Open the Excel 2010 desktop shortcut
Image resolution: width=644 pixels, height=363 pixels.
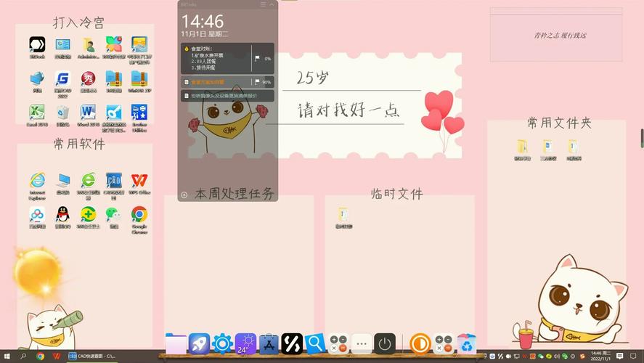(37, 113)
